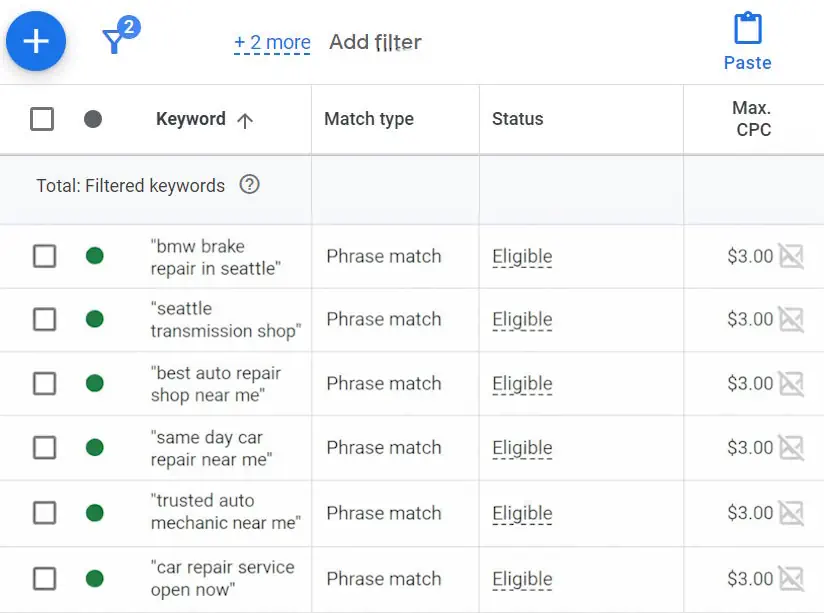The height and width of the screenshot is (613, 824).
Task: Click green status dot for "seattle transmission shop"
Action: [x=95, y=319]
